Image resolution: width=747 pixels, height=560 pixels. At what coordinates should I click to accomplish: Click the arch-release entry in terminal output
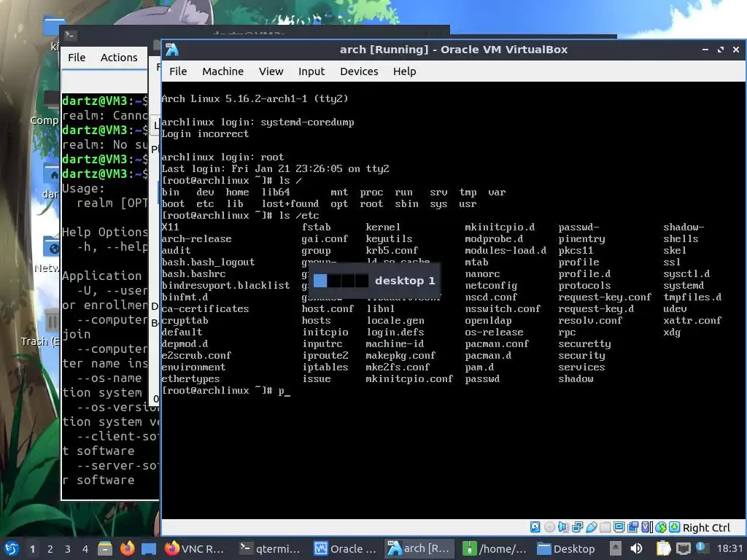pyautogui.click(x=196, y=239)
